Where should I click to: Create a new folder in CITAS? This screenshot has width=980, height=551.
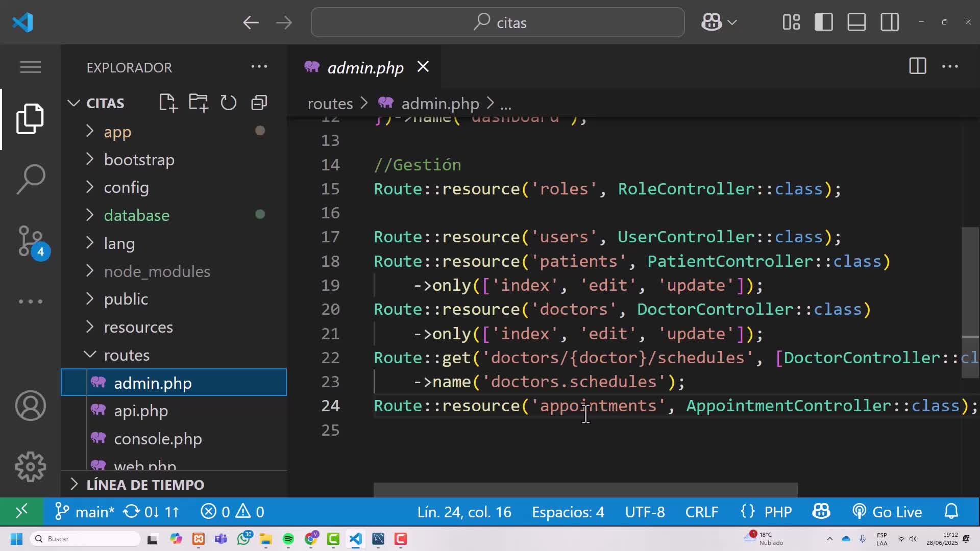[198, 103]
